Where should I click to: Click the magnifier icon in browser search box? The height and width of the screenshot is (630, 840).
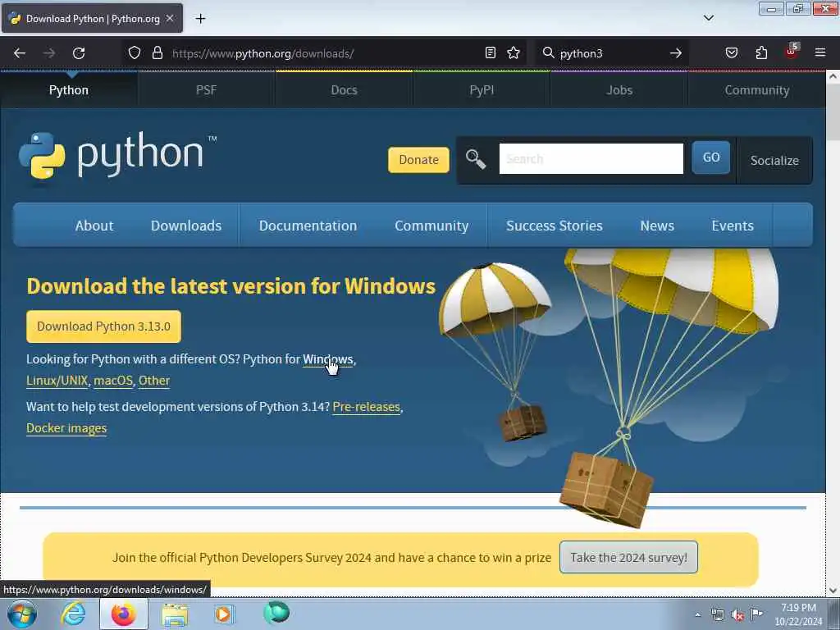(x=548, y=52)
